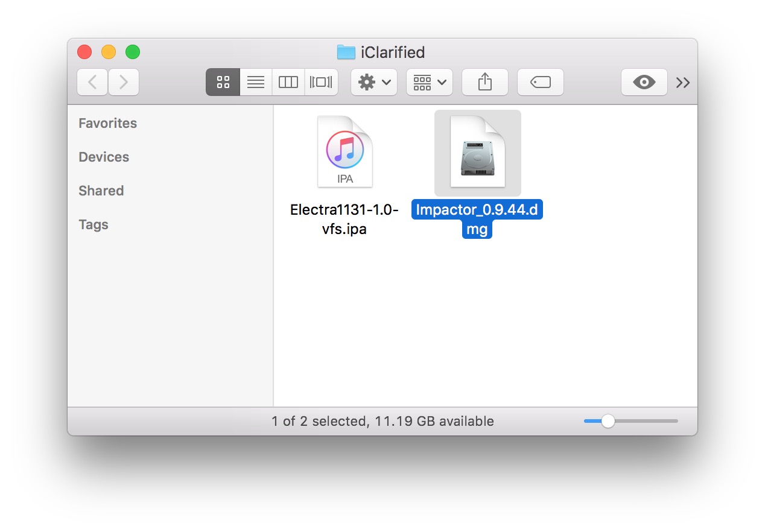Go back with left arrow button
Screen dimensions: 765x532
pyautogui.click(x=92, y=82)
